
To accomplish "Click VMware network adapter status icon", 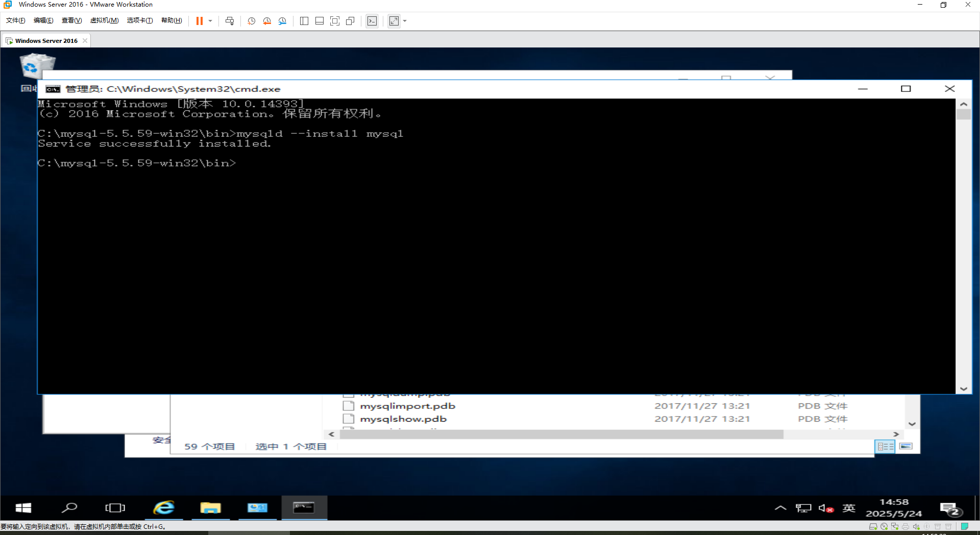I will coord(895,526).
